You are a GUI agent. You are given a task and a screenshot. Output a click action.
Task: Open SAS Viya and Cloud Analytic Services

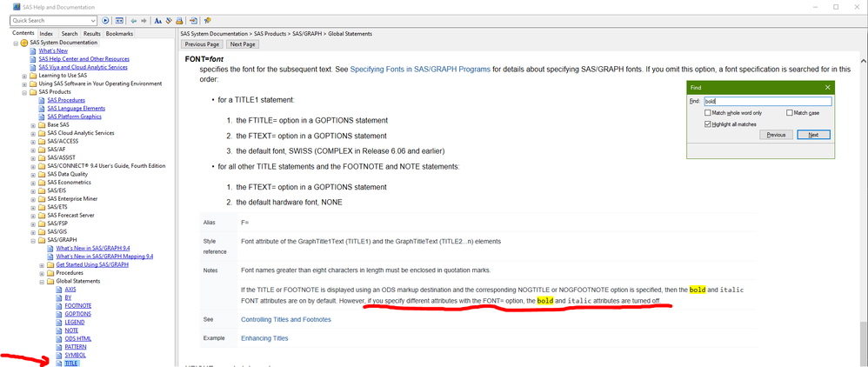click(83, 67)
